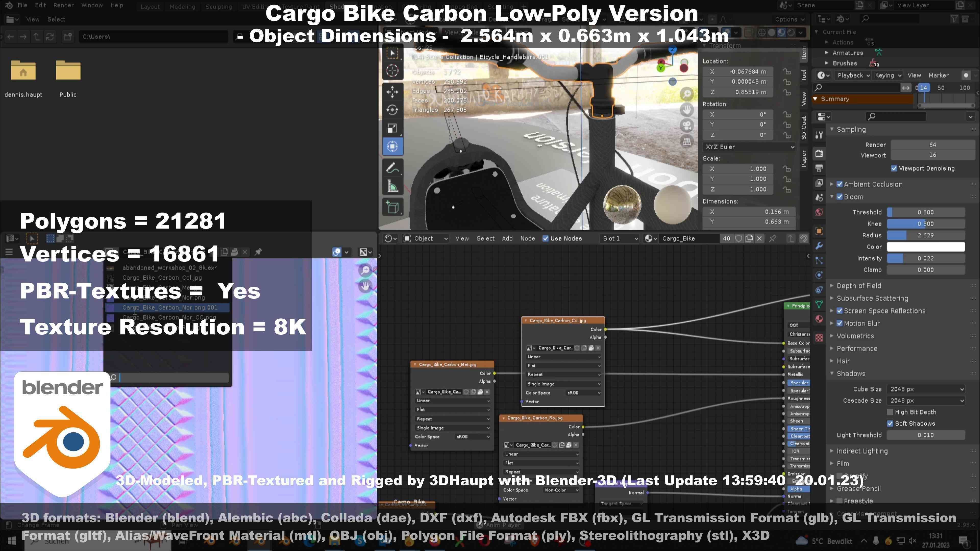Switch to the Modeling workspace tab
Image resolution: width=980 pixels, height=551 pixels.
(182, 6)
